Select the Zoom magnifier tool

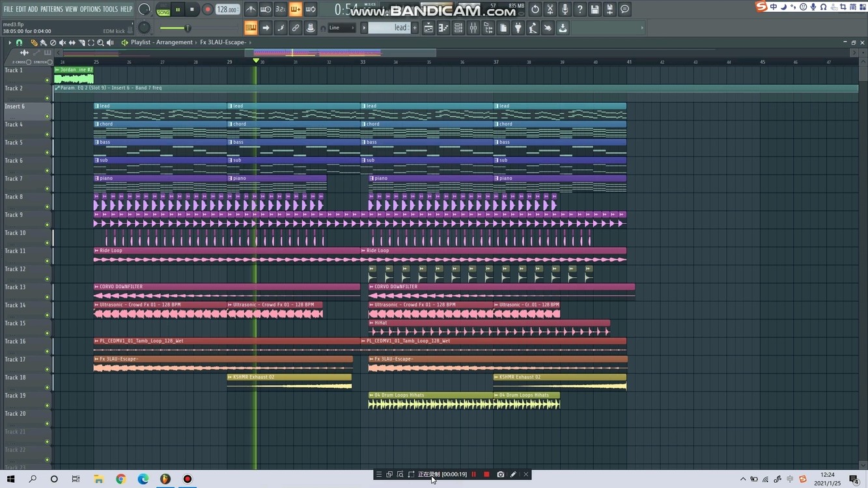coord(101,42)
